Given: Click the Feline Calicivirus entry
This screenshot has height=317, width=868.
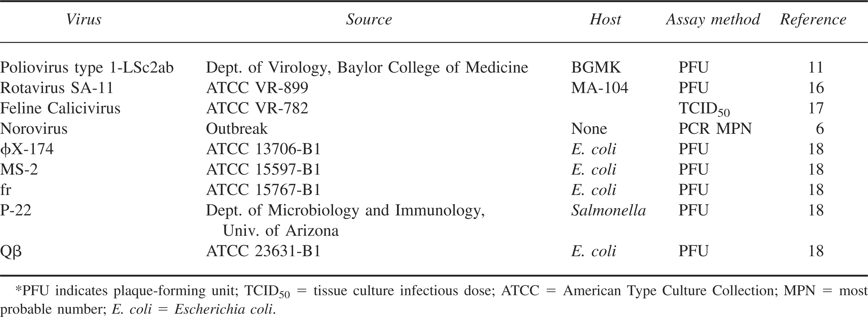Looking at the screenshot, I should 60,108.
